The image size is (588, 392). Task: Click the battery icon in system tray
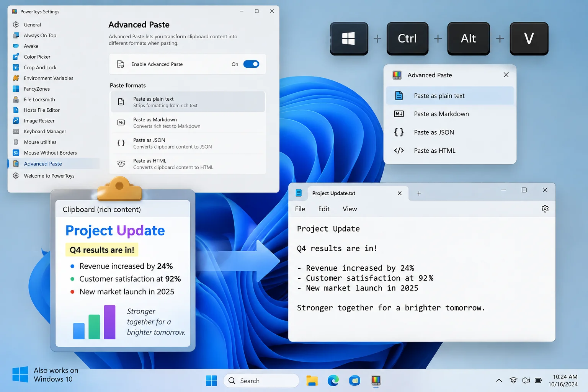[x=538, y=381]
